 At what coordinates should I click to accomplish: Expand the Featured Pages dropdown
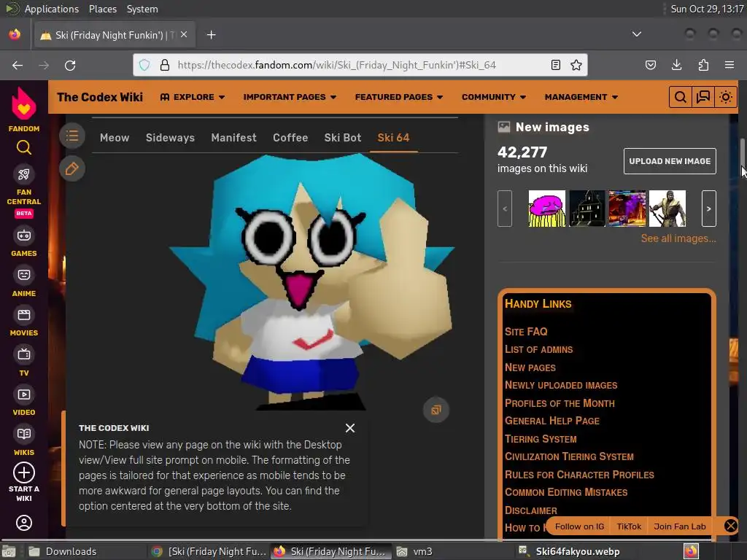click(x=399, y=97)
